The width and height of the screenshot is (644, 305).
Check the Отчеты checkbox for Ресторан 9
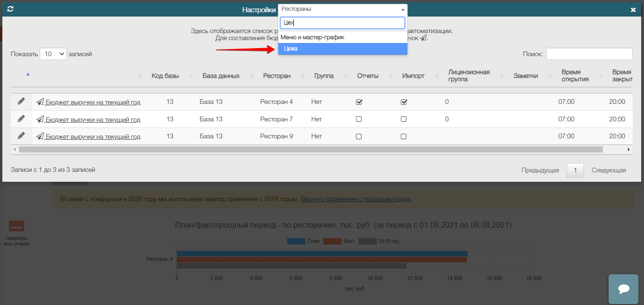click(359, 136)
